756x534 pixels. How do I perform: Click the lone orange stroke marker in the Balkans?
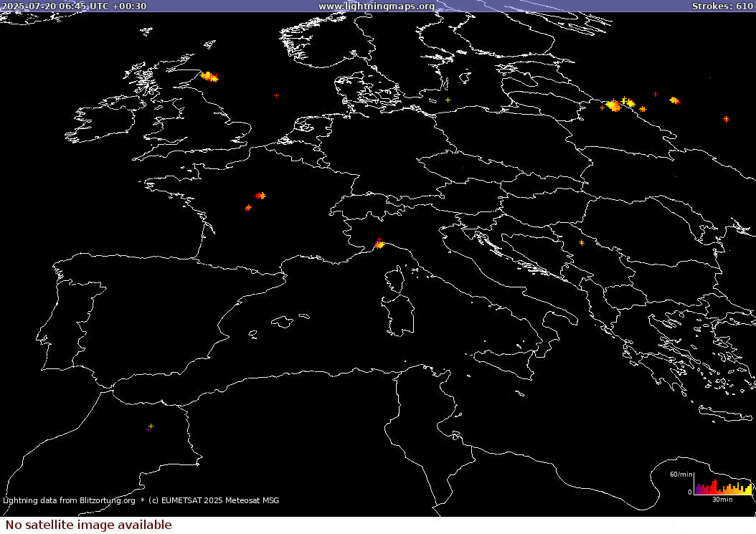click(581, 242)
